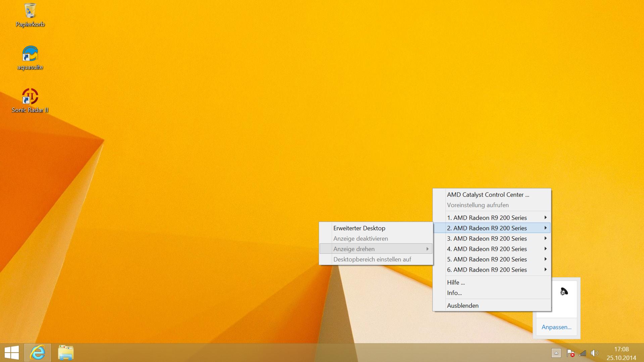The width and height of the screenshot is (644, 362).
Task: Select the Sonic Radar II desktop shortcut
Action: [30, 101]
